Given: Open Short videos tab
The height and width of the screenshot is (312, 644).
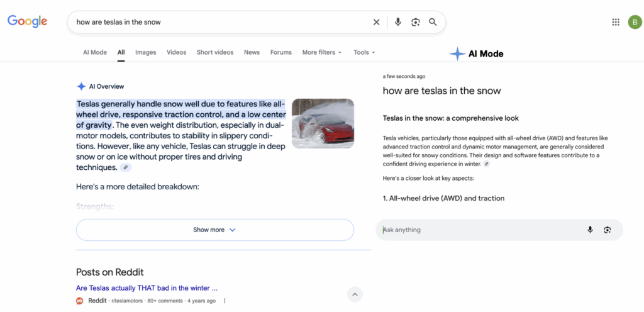Looking at the screenshot, I should coord(215,53).
